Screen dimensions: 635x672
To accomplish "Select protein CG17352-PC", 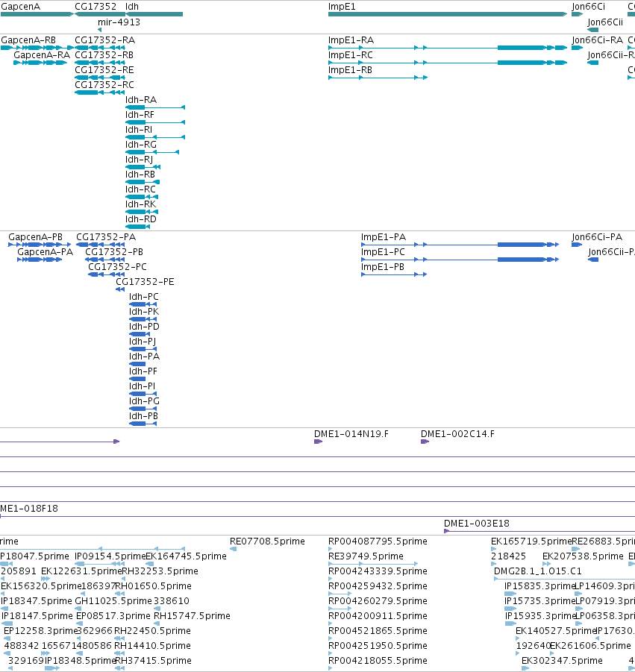I will [x=107, y=274].
